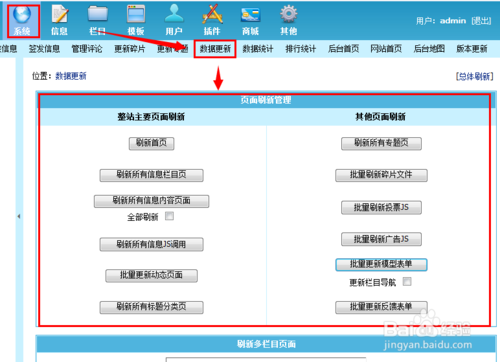Select the 模板 window icon

click(x=136, y=20)
